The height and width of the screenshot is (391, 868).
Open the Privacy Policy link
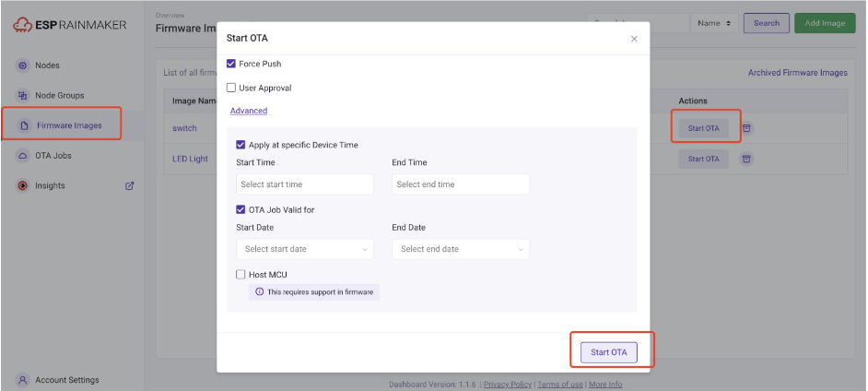click(x=508, y=385)
